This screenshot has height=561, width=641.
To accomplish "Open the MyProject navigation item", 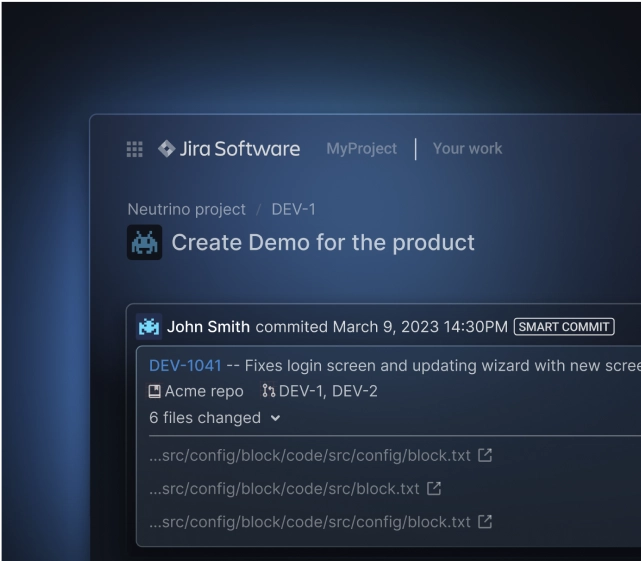I will click(x=361, y=148).
